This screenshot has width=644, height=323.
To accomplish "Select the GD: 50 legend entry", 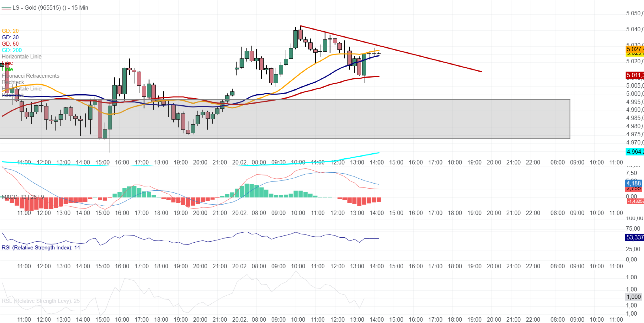I will [x=10, y=44].
